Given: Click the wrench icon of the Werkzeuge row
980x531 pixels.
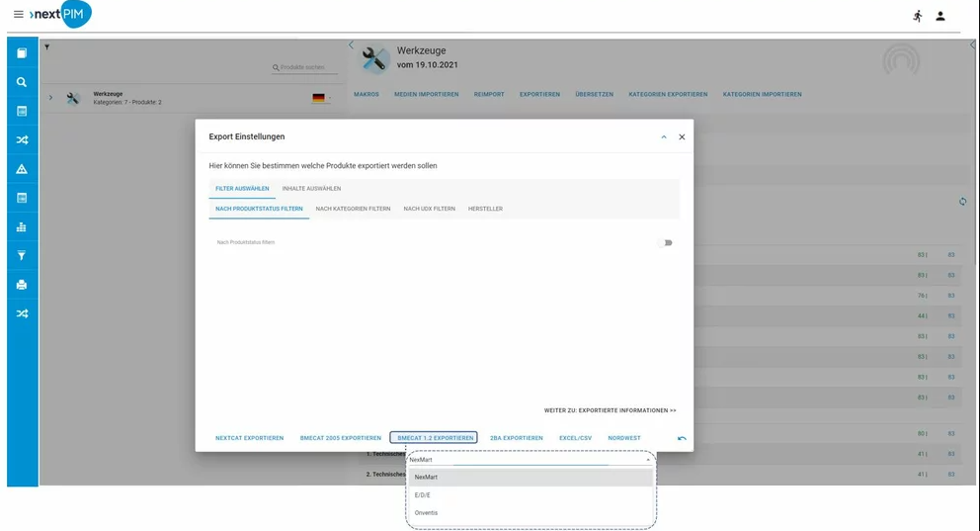Looking at the screenshot, I should click(x=73, y=98).
